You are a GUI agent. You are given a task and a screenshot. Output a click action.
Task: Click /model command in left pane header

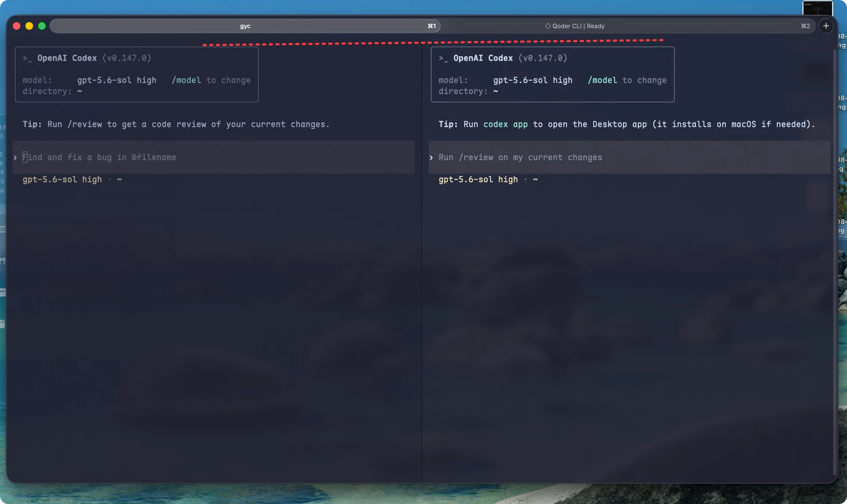[x=186, y=80]
